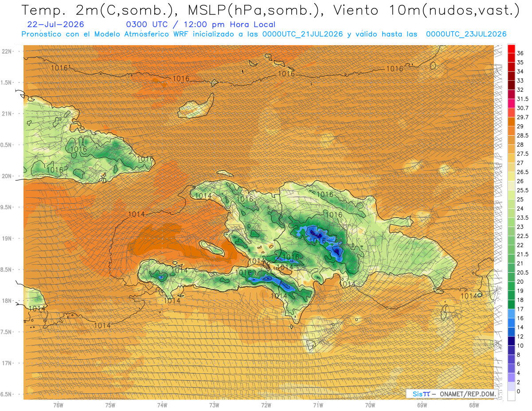Click the latitude axis label '21N'
The height and width of the screenshot is (411, 532).
click(8, 114)
